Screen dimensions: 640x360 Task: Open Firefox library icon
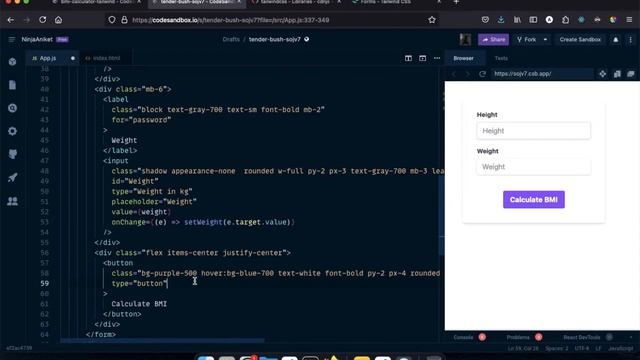(517, 20)
